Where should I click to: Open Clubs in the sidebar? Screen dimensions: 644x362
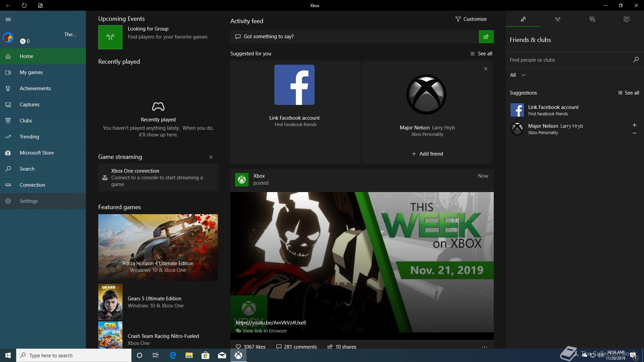(x=43, y=121)
